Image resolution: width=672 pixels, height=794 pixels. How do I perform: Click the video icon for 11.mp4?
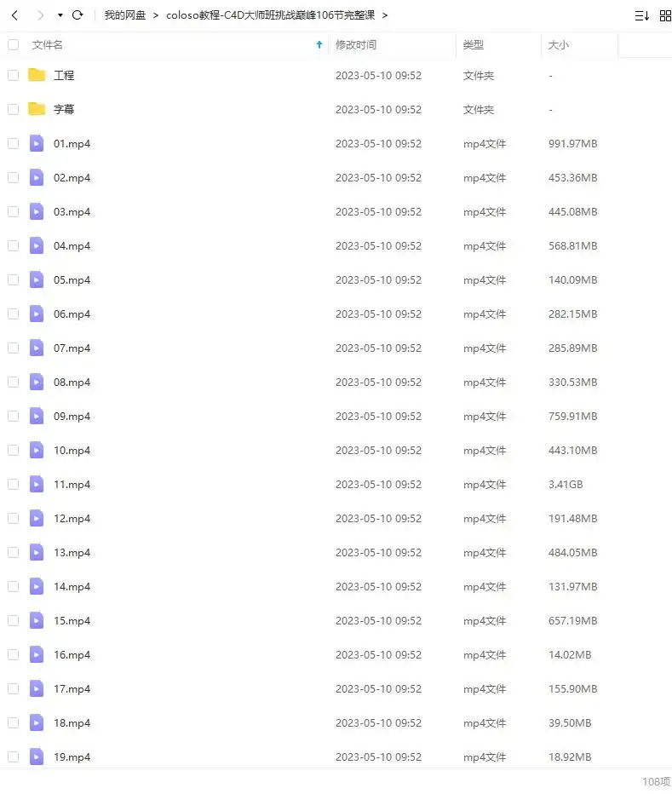pyautogui.click(x=37, y=484)
